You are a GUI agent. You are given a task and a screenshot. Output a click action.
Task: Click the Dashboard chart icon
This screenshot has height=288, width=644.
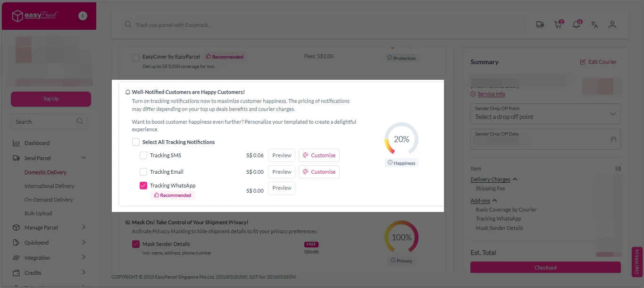pos(16,143)
